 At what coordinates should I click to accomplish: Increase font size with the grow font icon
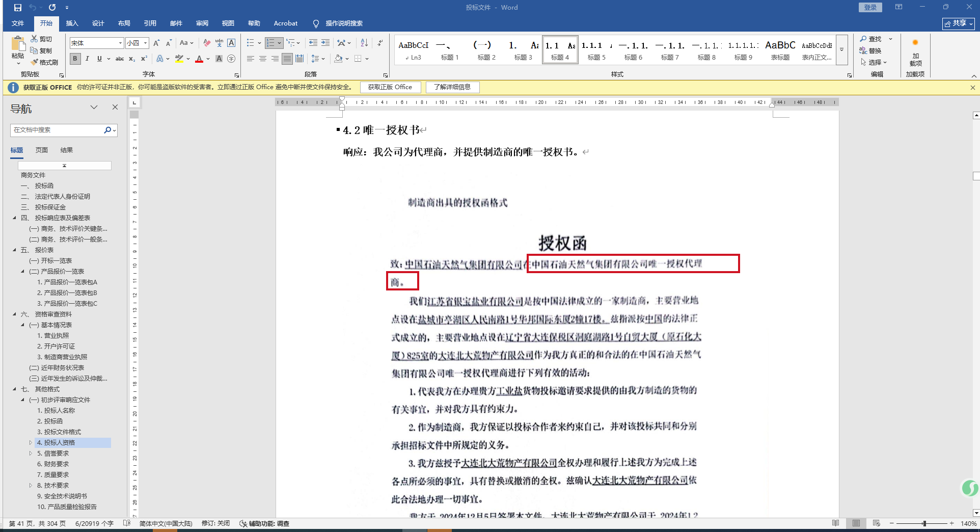pos(156,43)
